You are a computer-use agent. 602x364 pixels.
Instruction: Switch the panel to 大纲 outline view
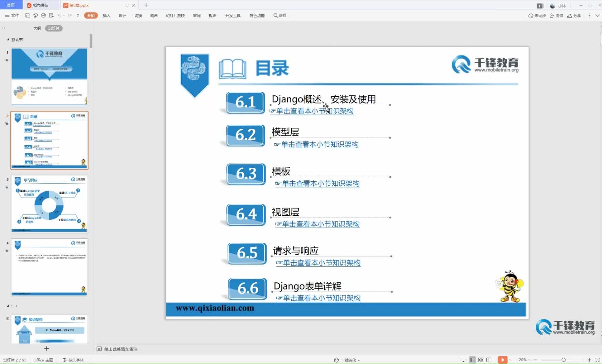click(37, 28)
